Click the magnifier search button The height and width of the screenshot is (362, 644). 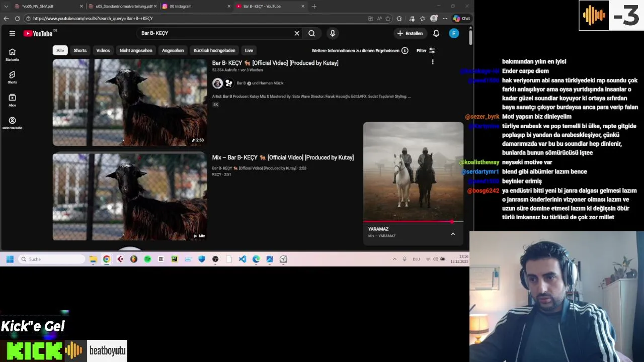coord(312,33)
